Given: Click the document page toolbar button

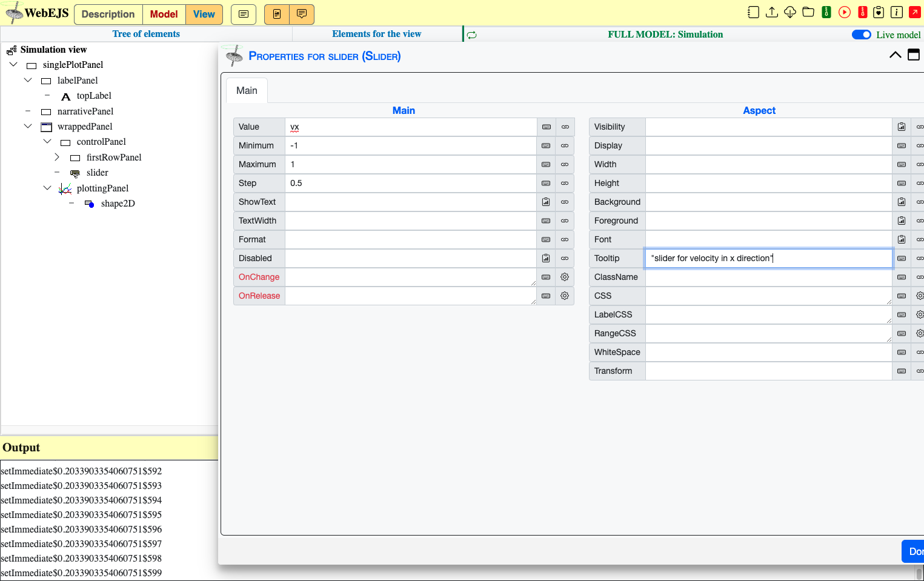Looking at the screenshot, I should [277, 14].
